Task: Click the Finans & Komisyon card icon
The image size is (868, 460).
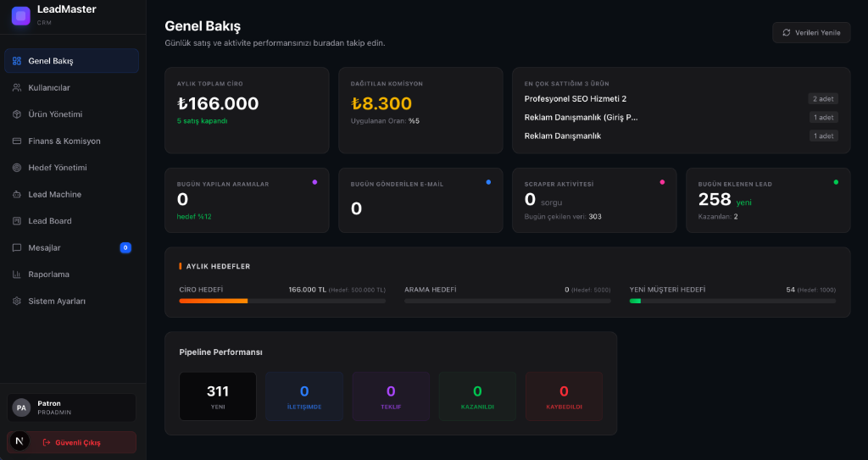Action: click(x=17, y=141)
